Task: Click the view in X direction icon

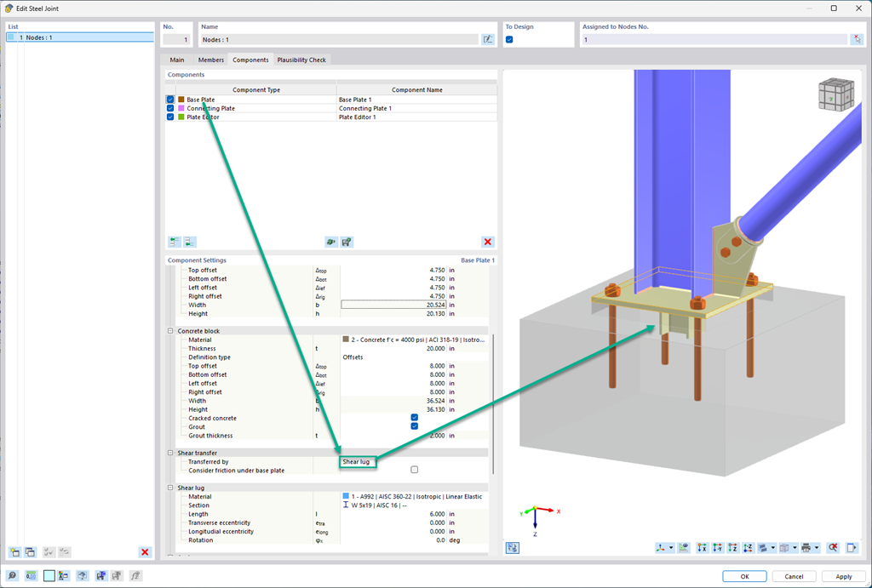Action: pos(703,548)
